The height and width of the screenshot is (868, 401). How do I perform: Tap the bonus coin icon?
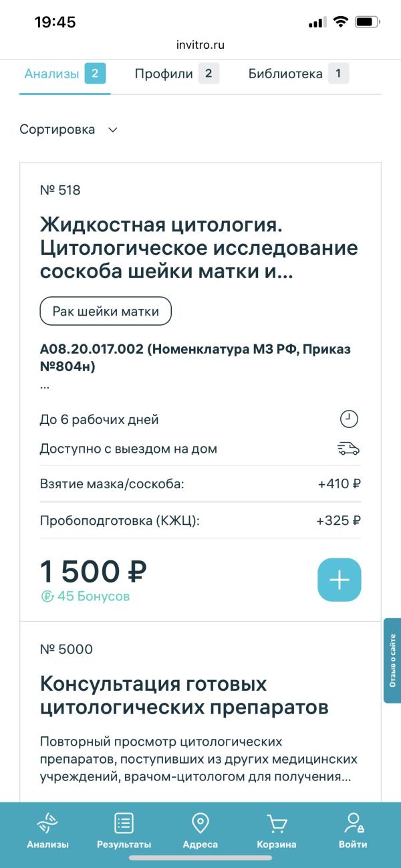pyautogui.click(x=47, y=596)
